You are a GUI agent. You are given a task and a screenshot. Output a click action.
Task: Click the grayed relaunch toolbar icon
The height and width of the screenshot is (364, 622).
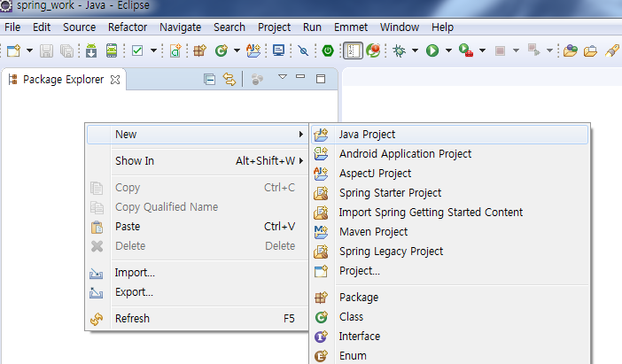click(533, 50)
